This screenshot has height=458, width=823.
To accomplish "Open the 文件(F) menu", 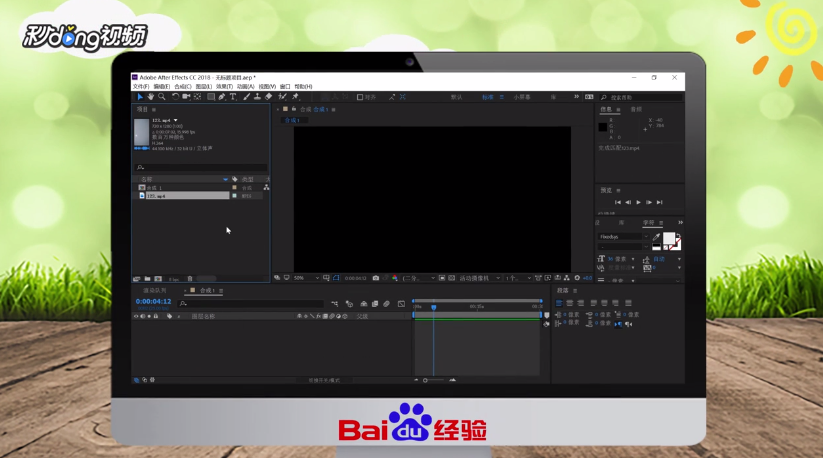I will [141, 87].
